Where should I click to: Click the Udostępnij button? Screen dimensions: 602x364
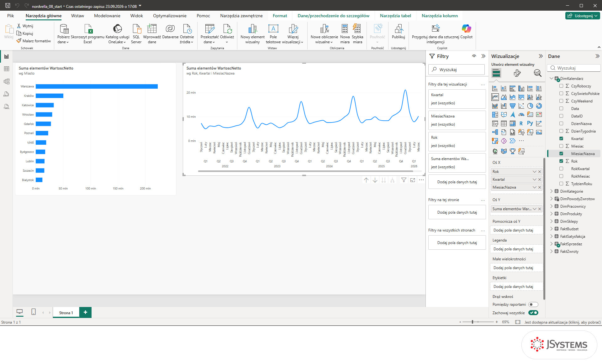(x=583, y=16)
